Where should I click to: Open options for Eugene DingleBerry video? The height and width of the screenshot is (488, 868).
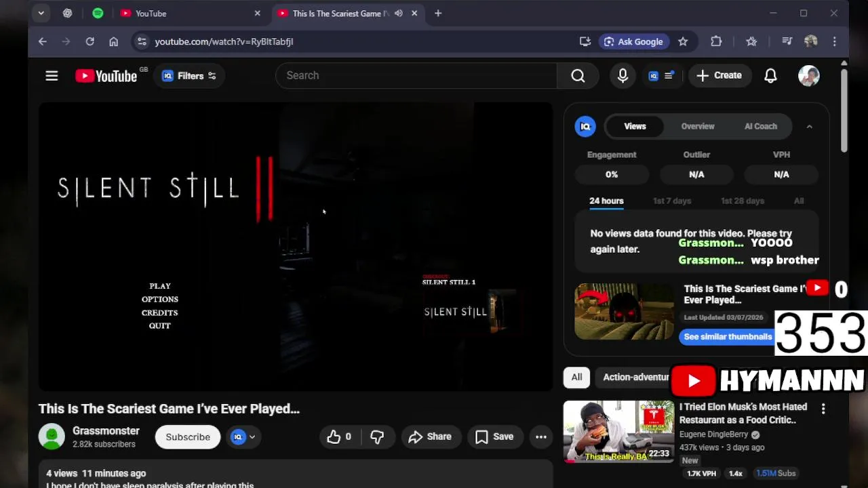pyautogui.click(x=823, y=409)
